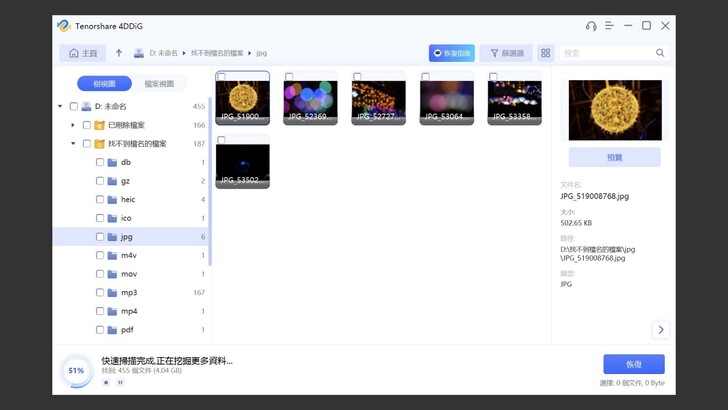Switch to grid view layout icon
Image resolution: width=728 pixels, height=410 pixels.
[546, 53]
